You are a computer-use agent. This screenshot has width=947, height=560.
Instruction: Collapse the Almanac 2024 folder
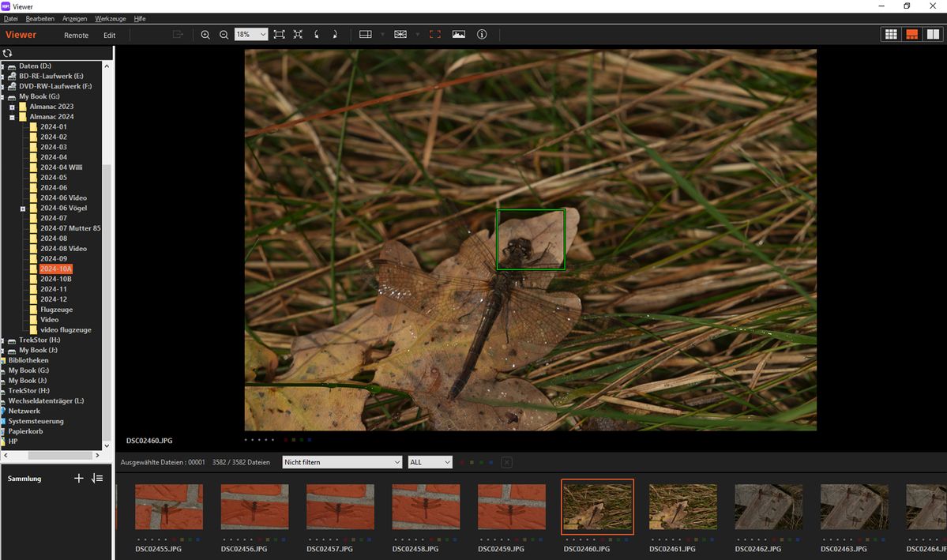pos(13,117)
